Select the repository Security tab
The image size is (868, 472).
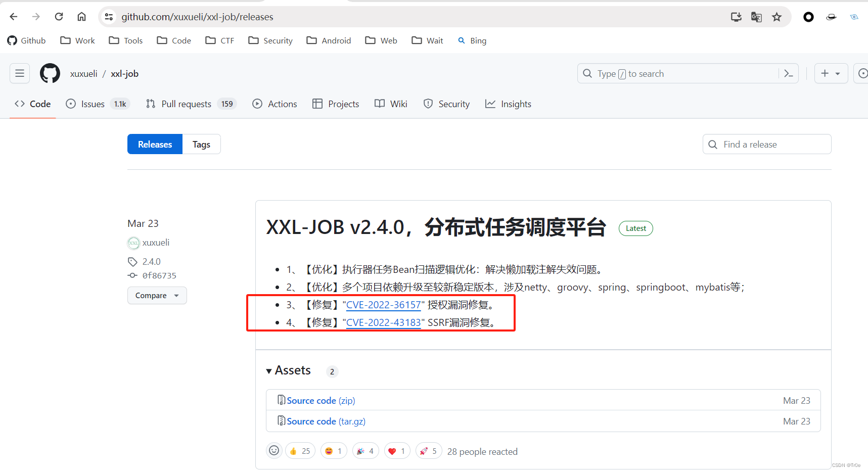[x=446, y=104]
